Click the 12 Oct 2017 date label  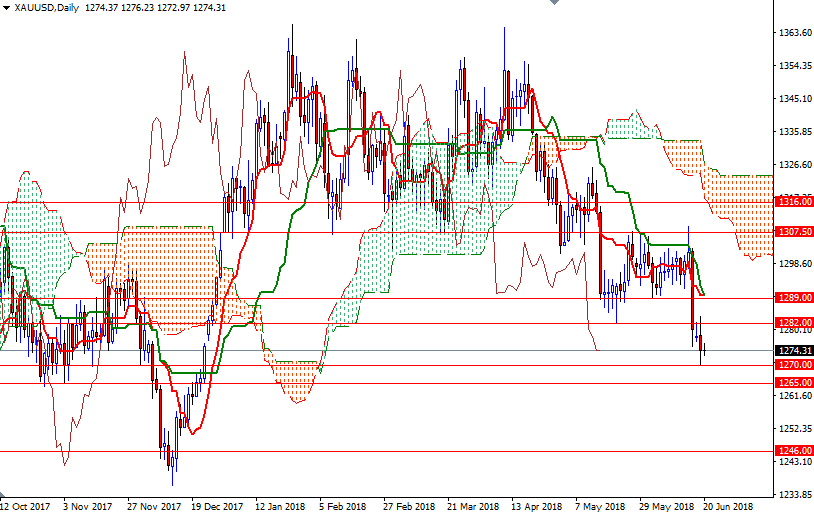[25, 506]
